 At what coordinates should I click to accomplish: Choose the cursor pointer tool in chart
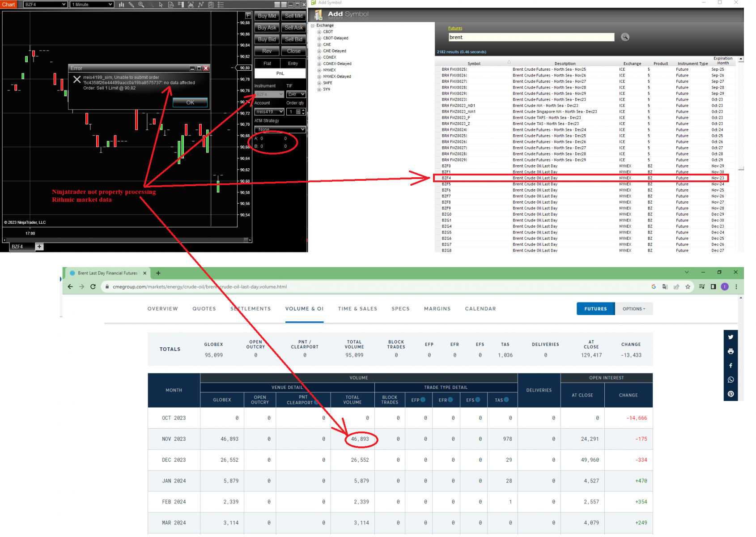tap(161, 4)
